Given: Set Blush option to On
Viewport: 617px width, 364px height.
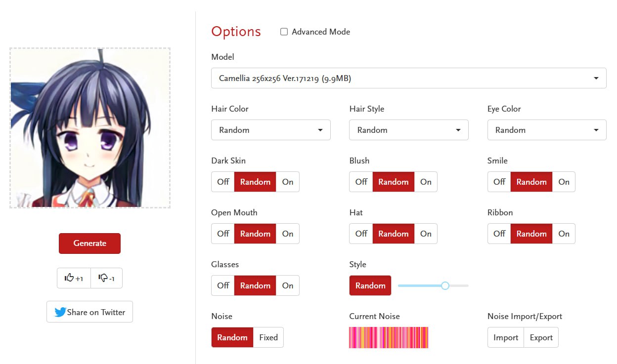Looking at the screenshot, I should tap(426, 182).
